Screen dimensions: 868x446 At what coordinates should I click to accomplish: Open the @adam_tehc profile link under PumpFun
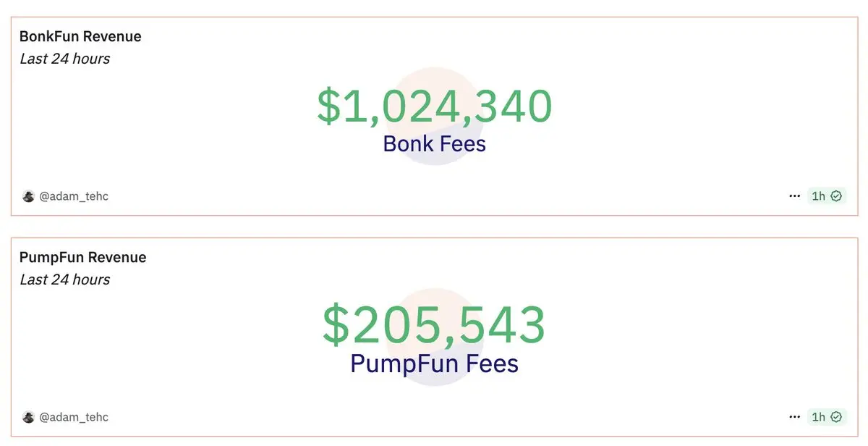pyautogui.click(x=74, y=417)
